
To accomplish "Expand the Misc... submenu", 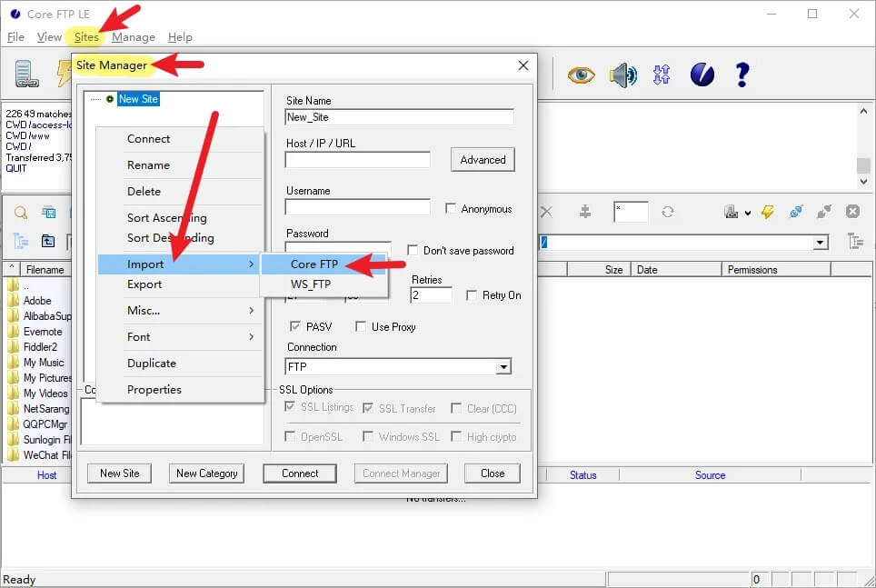I will [x=179, y=310].
